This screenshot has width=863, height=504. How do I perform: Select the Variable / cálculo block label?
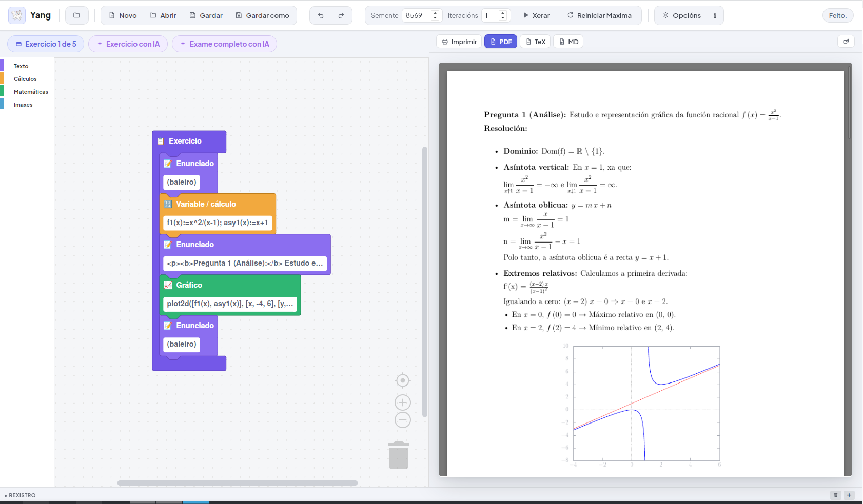(206, 204)
